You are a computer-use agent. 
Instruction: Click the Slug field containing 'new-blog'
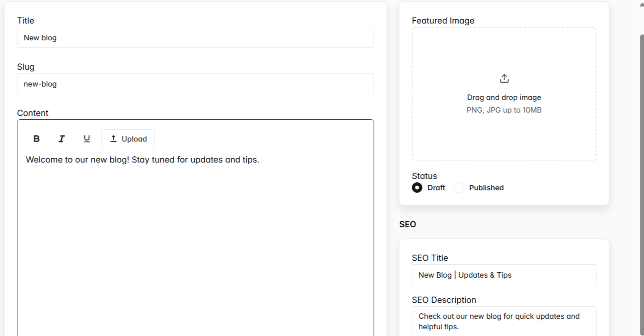(195, 84)
